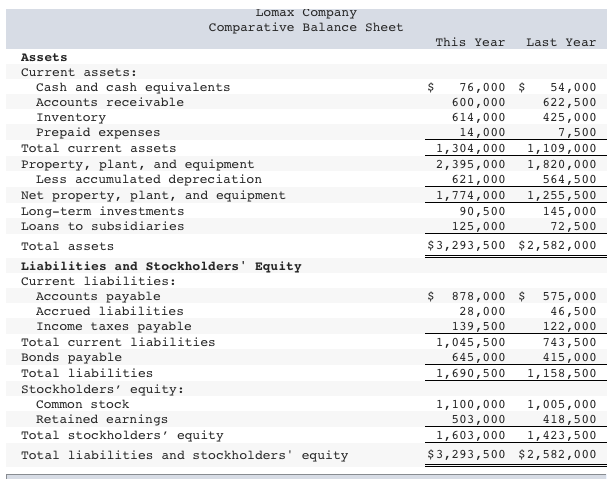Click the 622,500 accounts receivable value

(570, 102)
